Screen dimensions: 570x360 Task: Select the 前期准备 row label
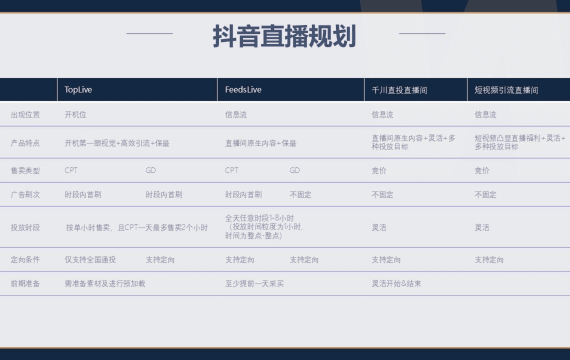25,284
